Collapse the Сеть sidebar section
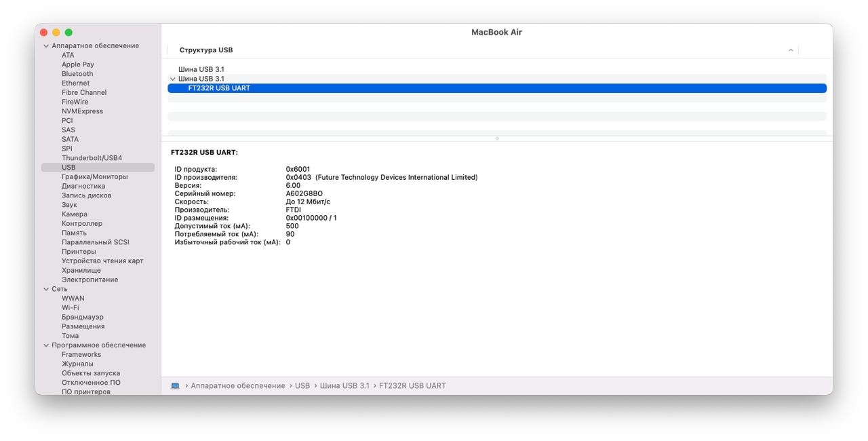This screenshot has height=441, width=868. tap(46, 289)
